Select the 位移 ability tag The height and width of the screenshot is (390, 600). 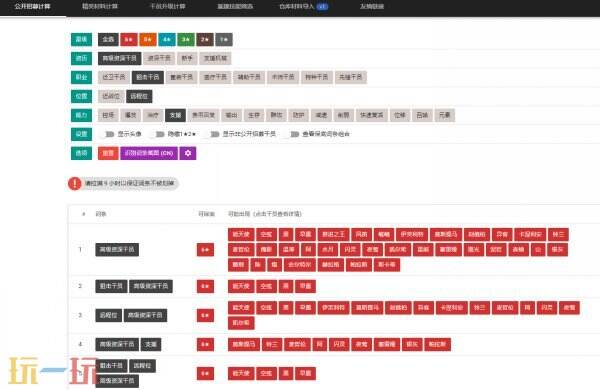pyautogui.click(x=400, y=115)
